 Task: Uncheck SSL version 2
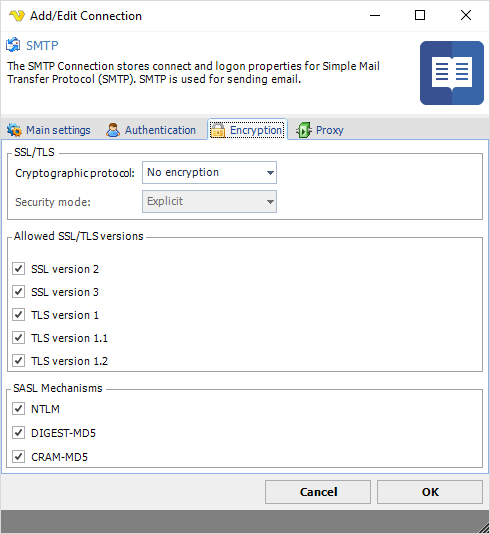pyautogui.click(x=18, y=269)
